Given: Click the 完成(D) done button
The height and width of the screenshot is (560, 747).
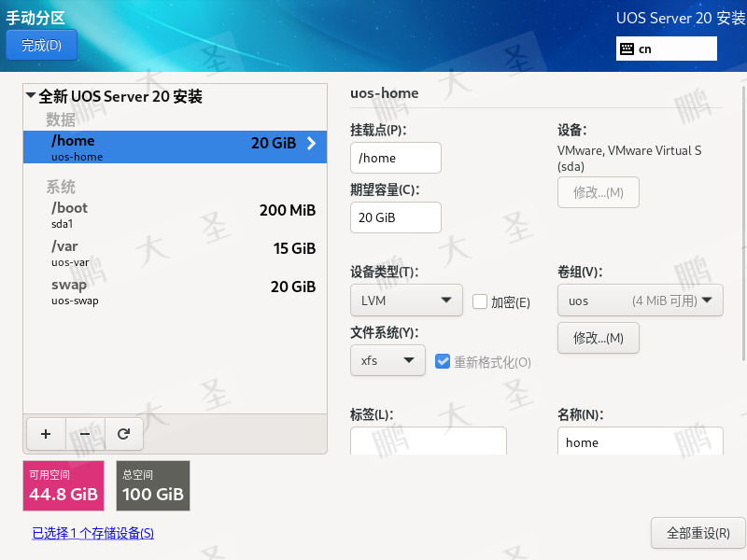Looking at the screenshot, I should pos(41,45).
